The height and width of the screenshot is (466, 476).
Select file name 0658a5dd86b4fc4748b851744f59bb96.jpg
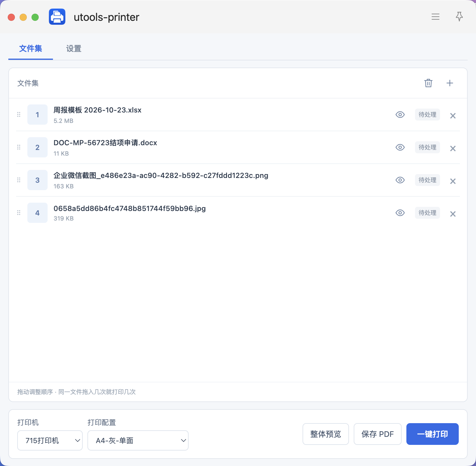pos(130,208)
